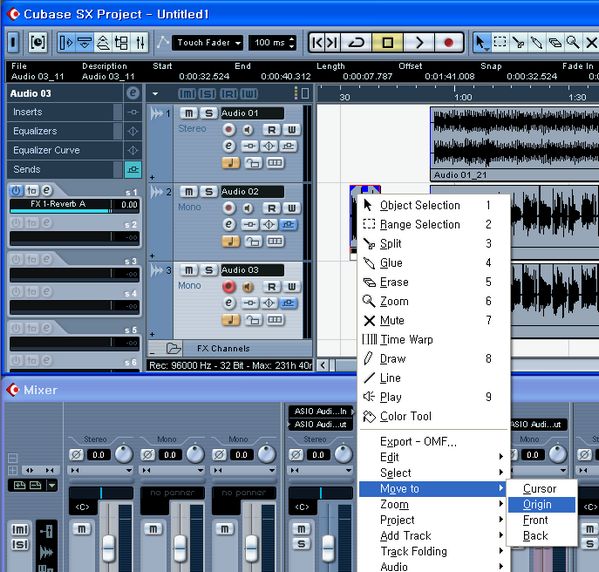599x572 pixels.
Task: Open Add Track submenu
Action: coord(433,536)
